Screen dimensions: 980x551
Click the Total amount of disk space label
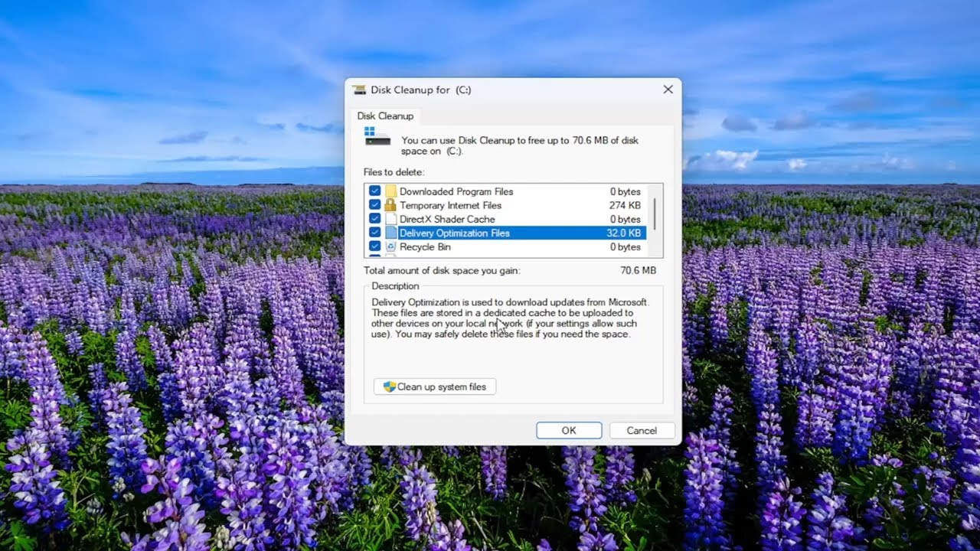point(442,270)
